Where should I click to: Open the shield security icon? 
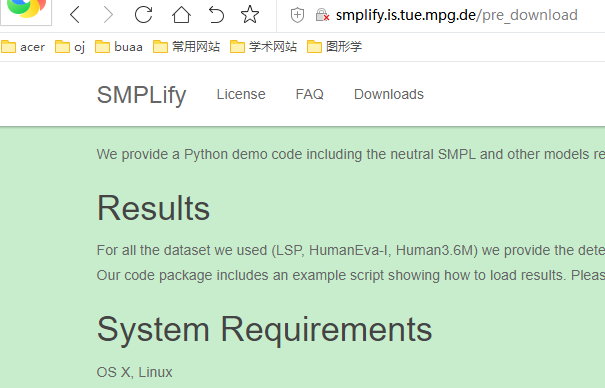pyautogui.click(x=297, y=15)
